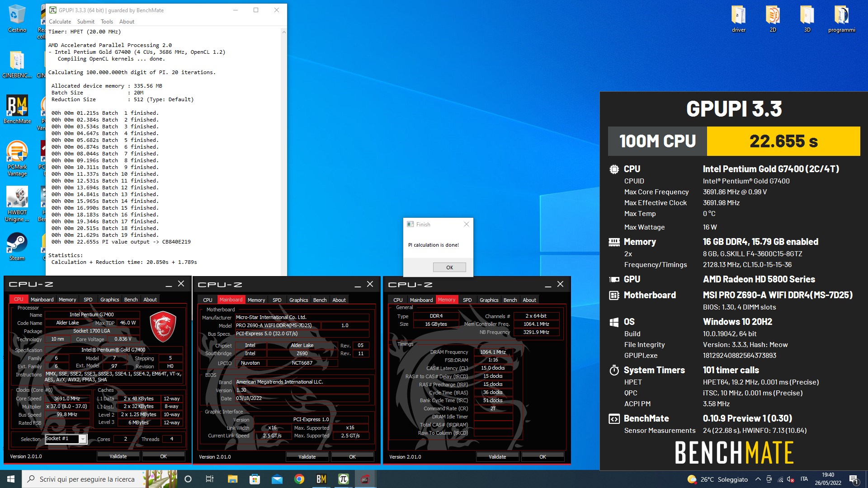Viewport: 868px width, 488px height.
Task: Click the 'AMD Radeon HD 5800 Series' GPU text
Action: coord(759,279)
